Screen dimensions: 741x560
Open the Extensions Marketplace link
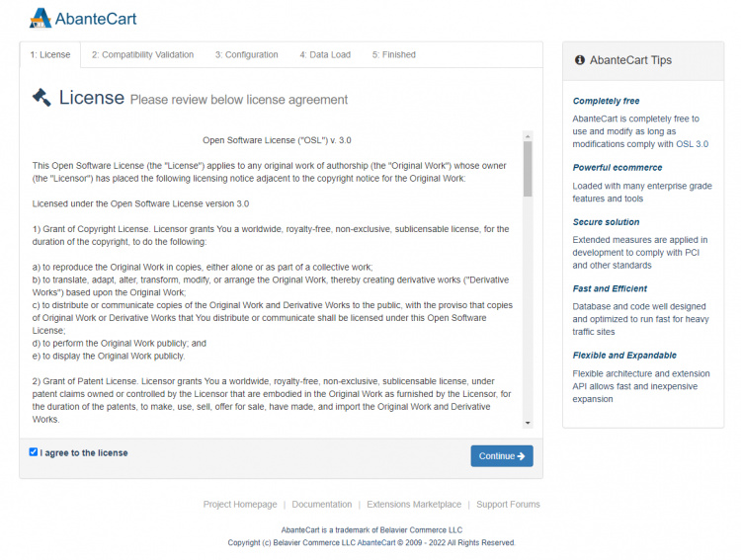pos(414,505)
